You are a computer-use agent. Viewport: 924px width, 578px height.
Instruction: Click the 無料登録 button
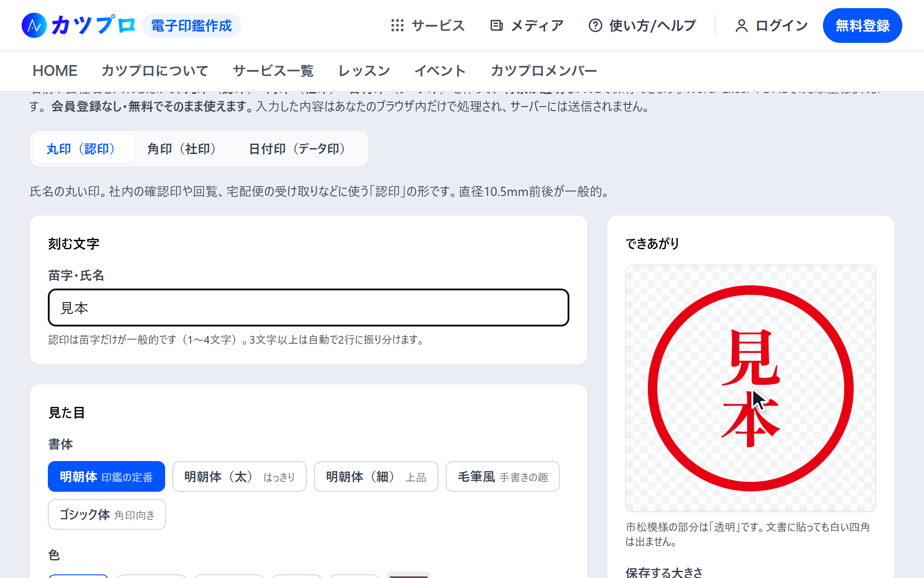click(x=862, y=25)
